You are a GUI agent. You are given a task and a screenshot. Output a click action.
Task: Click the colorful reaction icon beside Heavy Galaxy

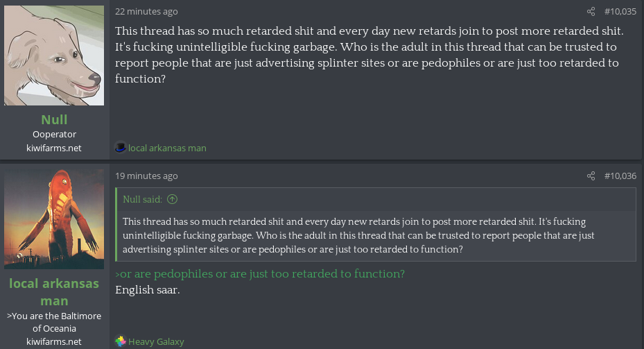(121, 341)
